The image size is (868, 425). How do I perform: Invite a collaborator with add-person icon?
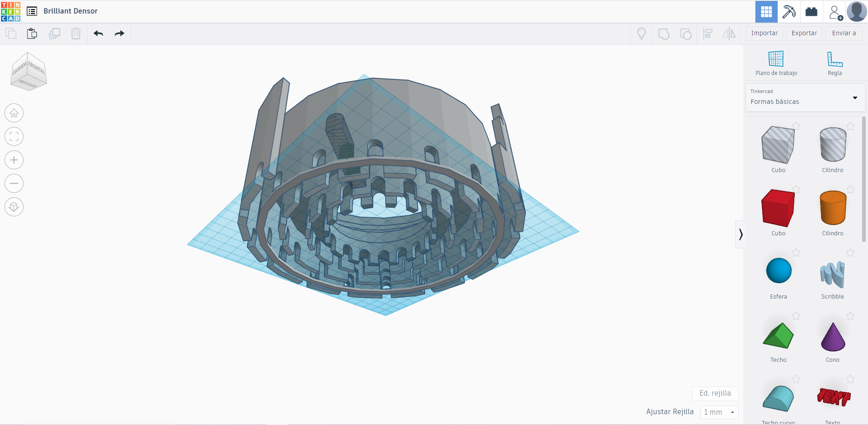[835, 12]
